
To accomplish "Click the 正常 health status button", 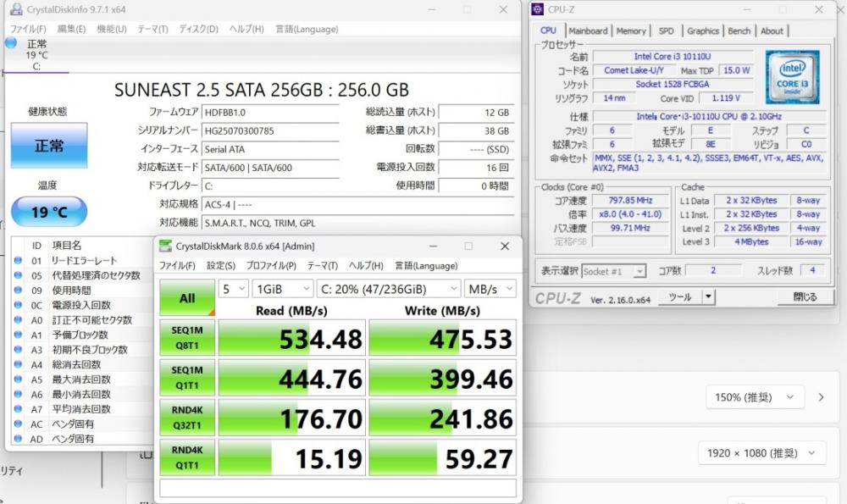I will (48, 146).
